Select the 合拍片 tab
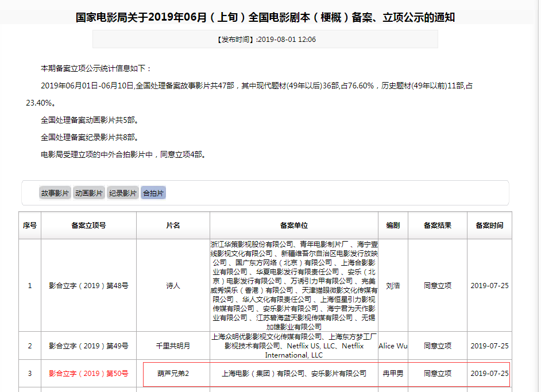 click(x=153, y=193)
